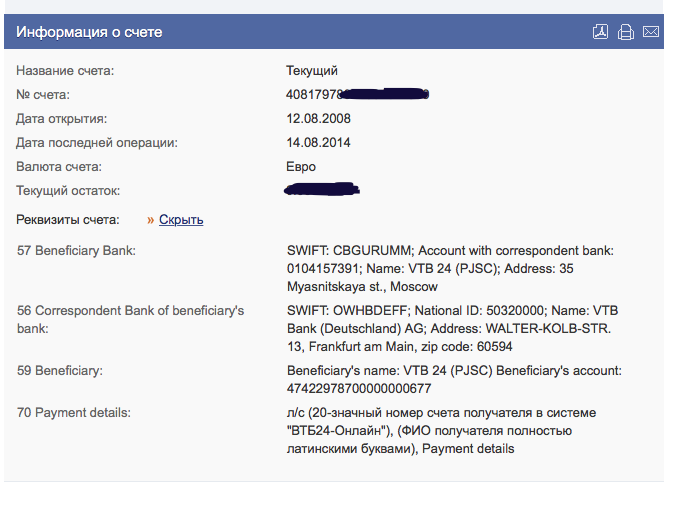Export account info as PDF

click(x=600, y=32)
